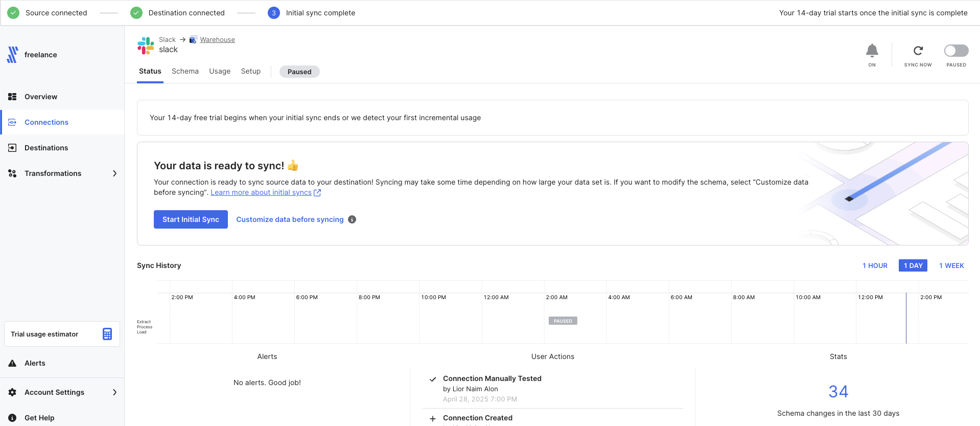Click the Sync Now refresh icon

coord(918,51)
